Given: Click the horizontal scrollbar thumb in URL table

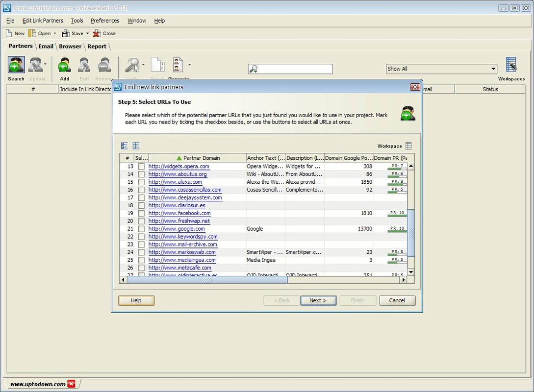Looking at the screenshot, I should 207,280.
